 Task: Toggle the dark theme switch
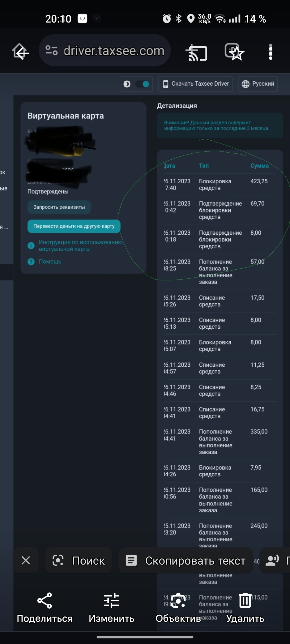pyautogui.click(x=142, y=84)
